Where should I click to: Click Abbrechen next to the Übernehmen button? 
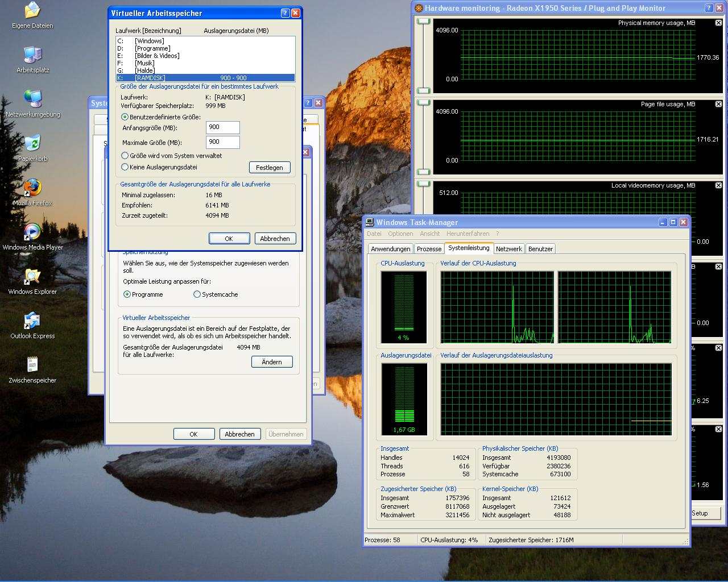click(239, 434)
